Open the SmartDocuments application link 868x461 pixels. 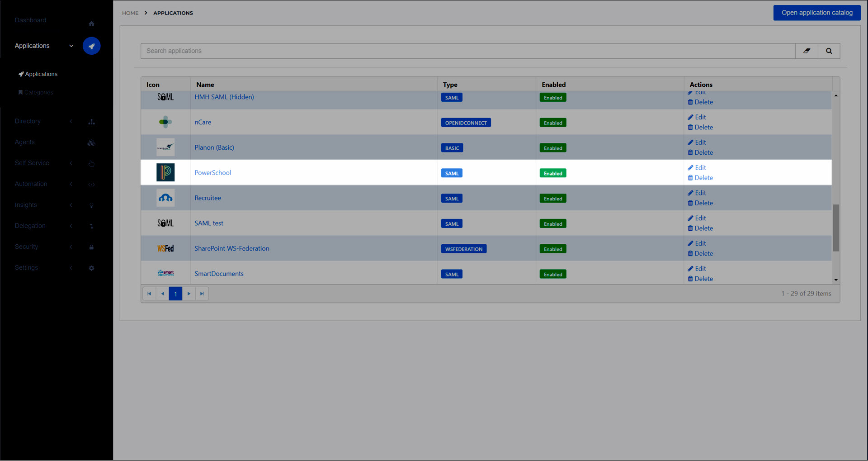tap(219, 274)
